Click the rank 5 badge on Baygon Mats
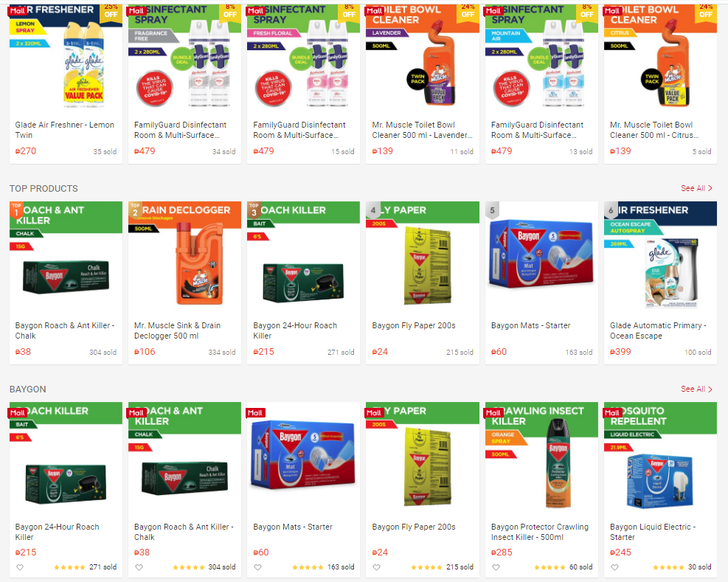The image size is (728, 582). click(x=492, y=210)
